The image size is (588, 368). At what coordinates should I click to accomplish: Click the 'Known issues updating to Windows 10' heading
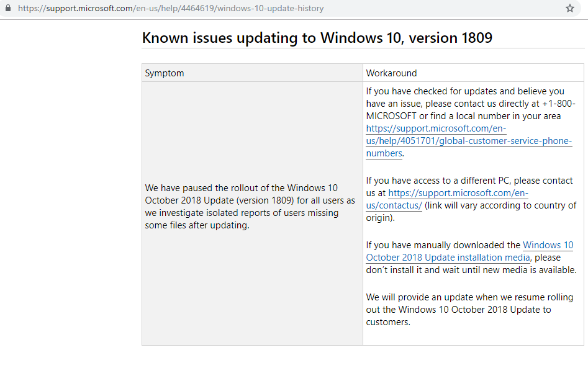[317, 38]
